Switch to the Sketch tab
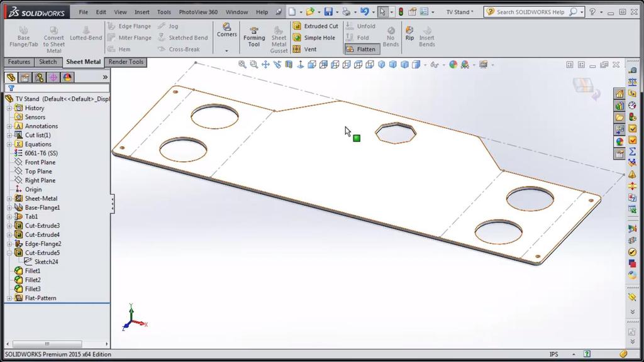Image resolution: width=644 pixels, height=362 pixels. 48,62
